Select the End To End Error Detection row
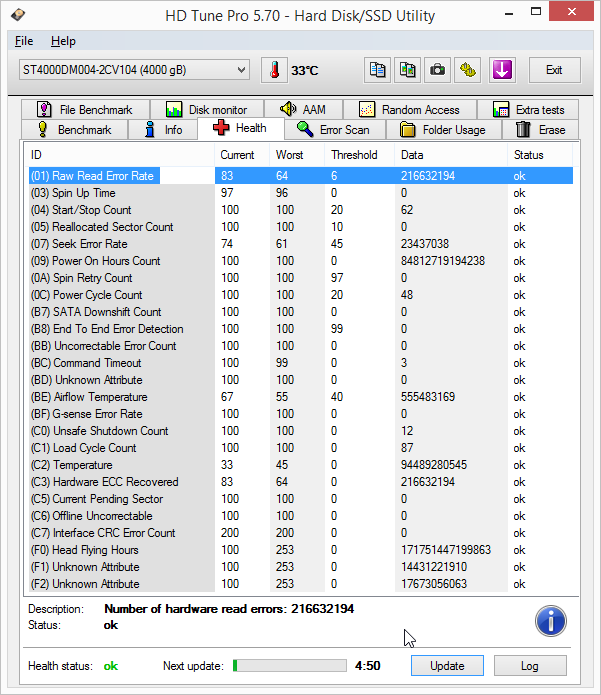601x695 pixels. coord(301,328)
